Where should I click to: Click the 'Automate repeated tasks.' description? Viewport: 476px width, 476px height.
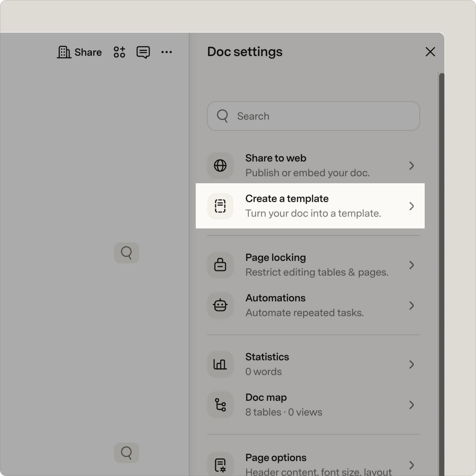pos(305,313)
